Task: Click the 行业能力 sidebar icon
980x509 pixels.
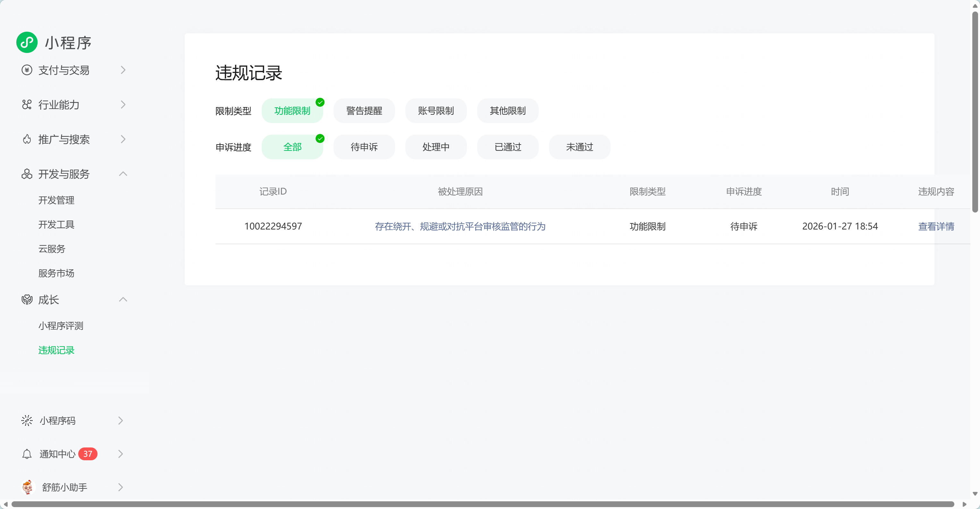Action: [x=27, y=104]
